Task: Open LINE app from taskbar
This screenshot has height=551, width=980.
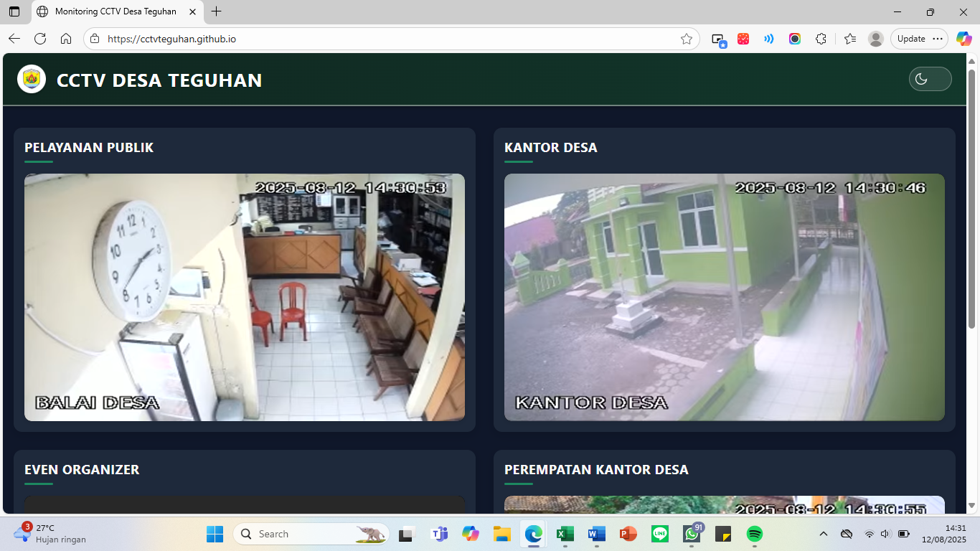Action: [660, 534]
